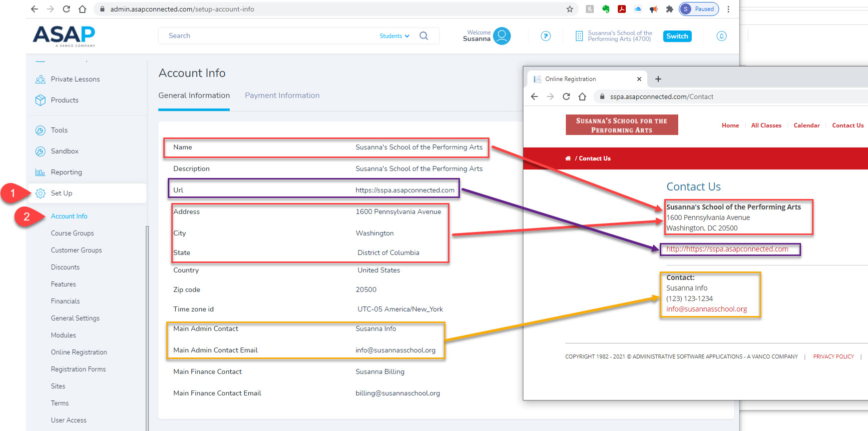Viewport: 868px width, 431px height.
Task: Click the search magnifier icon
Action: (424, 36)
